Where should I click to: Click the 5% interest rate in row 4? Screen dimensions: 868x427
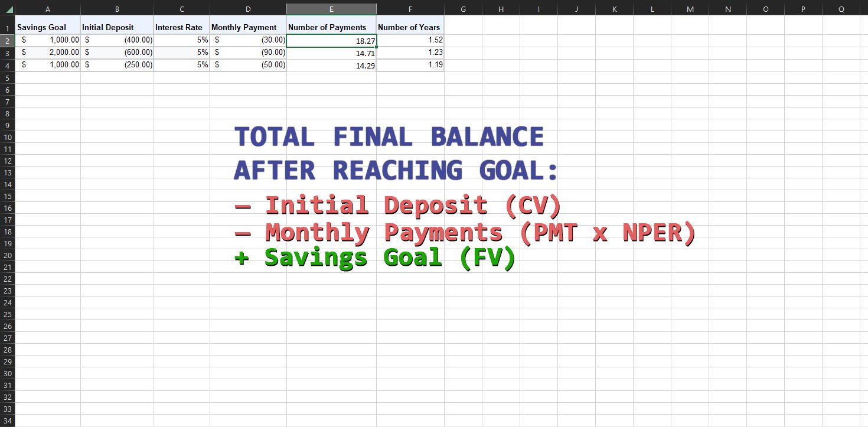click(181, 64)
